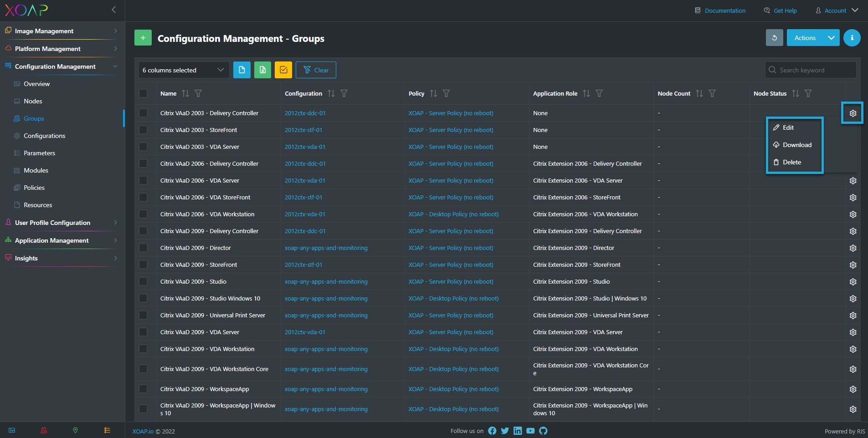Check Citrix VAaD 2003 - Delivery Controller row
The image size is (868, 438).
(143, 113)
